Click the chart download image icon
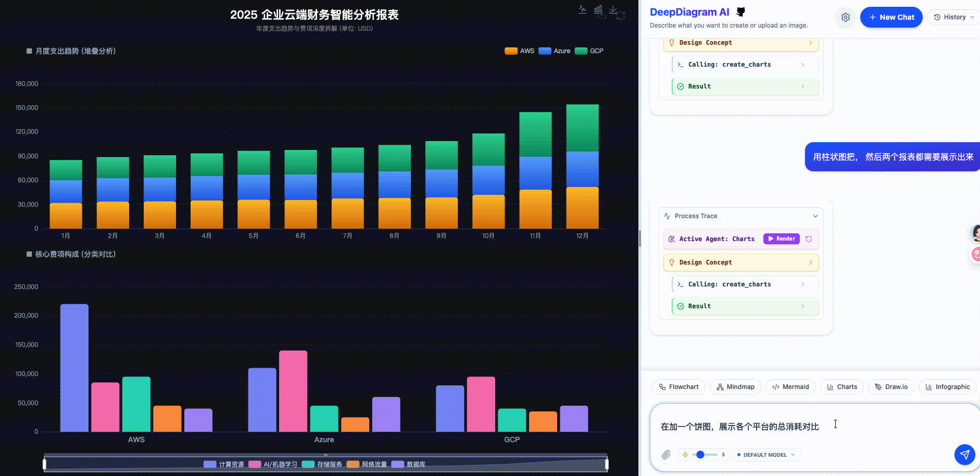Viewport: 980px width, 476px height. point(613,10)
